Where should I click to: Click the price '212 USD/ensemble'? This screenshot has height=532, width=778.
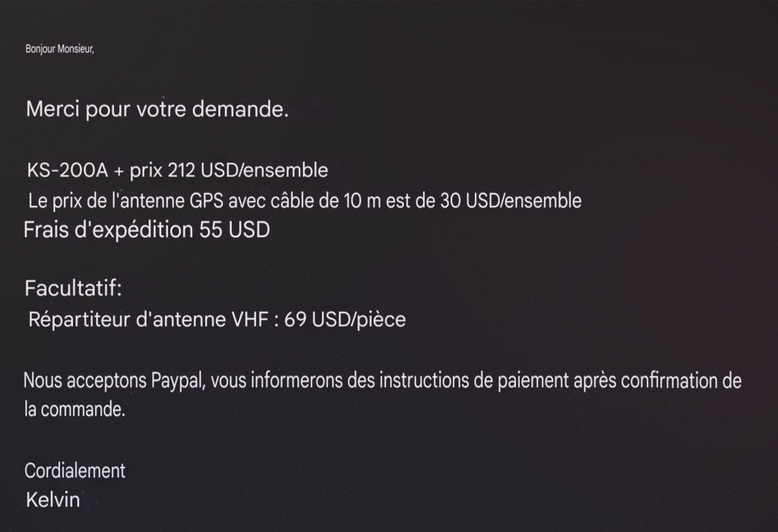pos(248,170)
